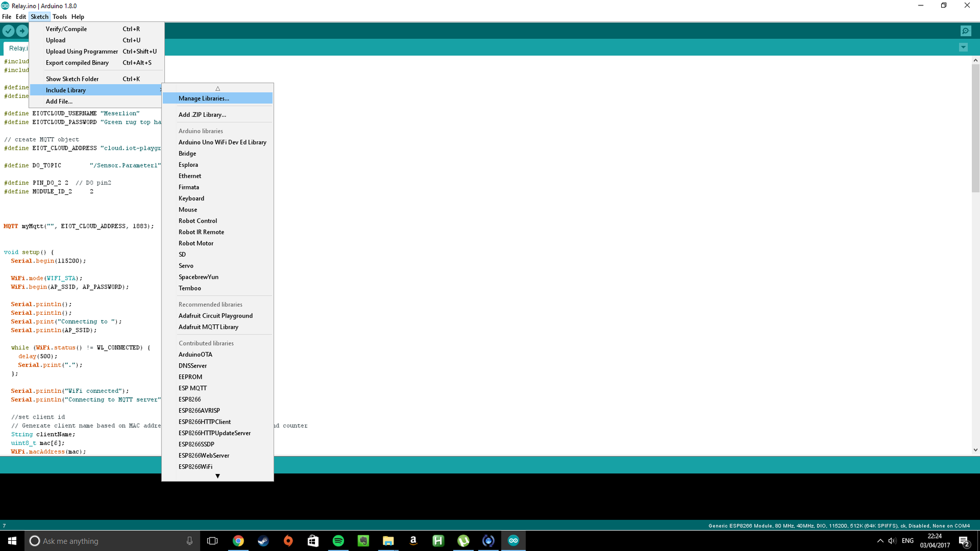Image resolution: width=980 pixels, height=551 pixels.
Task: Include the Ethernet library
Action: point(218,176)
